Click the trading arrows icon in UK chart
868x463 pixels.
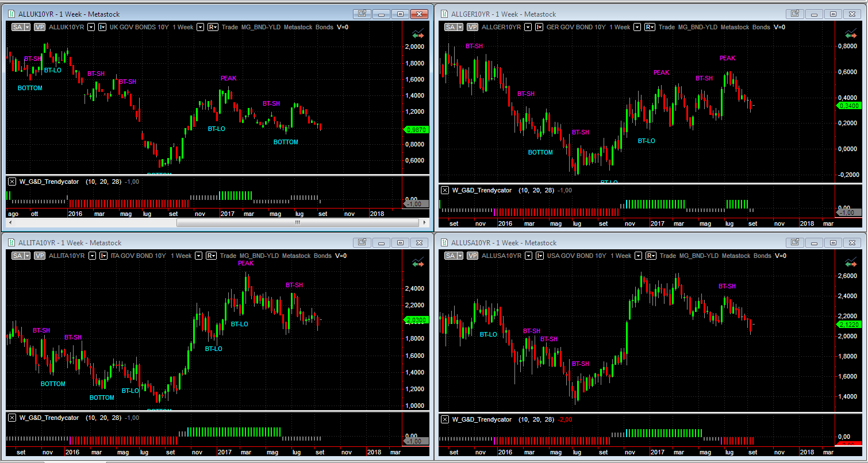pos(418,33)
